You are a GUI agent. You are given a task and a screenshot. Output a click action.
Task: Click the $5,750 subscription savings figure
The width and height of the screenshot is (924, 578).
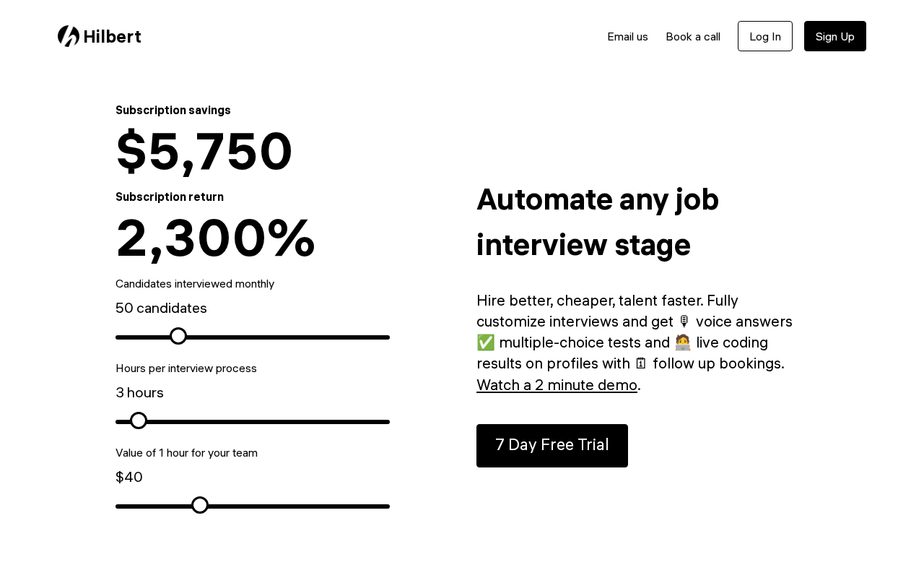(204, 152)
